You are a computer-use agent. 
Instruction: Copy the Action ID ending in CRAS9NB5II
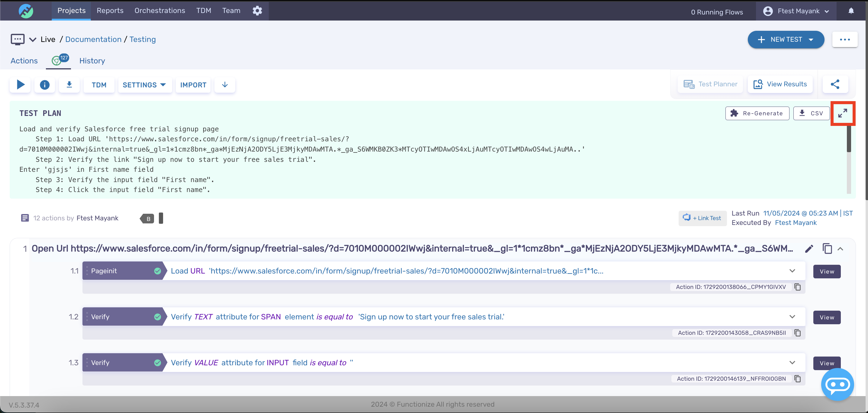798,333
